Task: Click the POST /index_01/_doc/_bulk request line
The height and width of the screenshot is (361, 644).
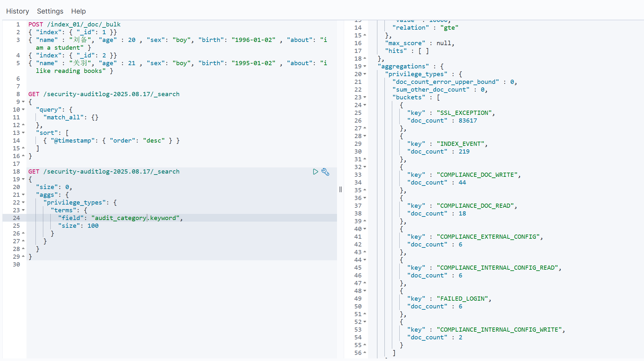Action: coord(74,25)
